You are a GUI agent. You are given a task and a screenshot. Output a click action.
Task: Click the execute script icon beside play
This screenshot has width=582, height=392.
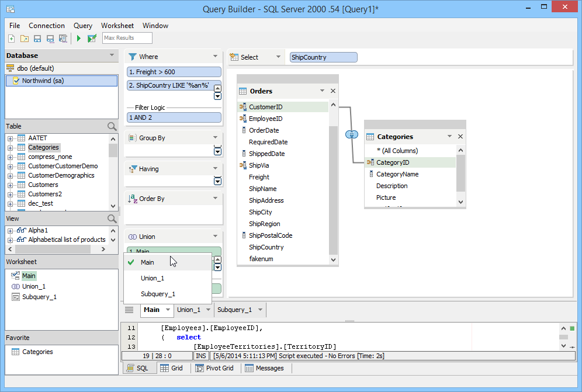pyautogui.click(x=92, y=38)
